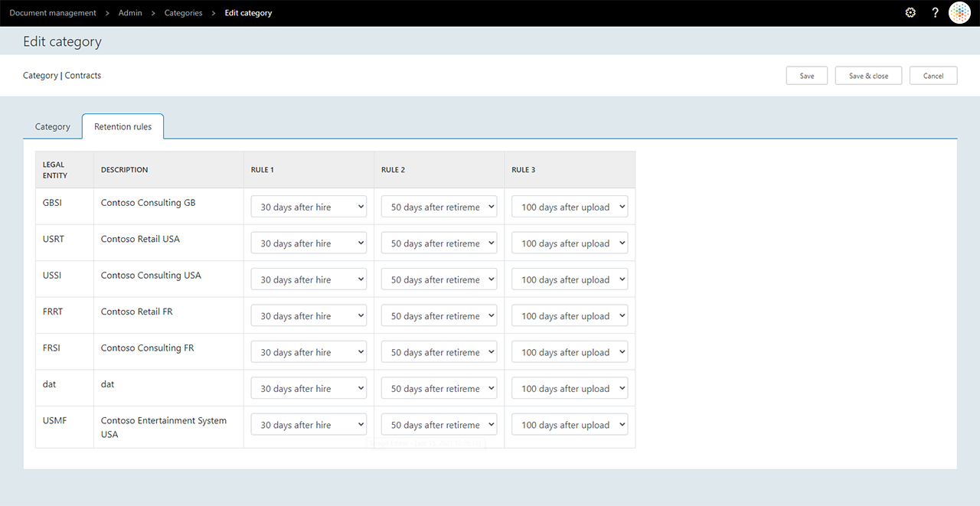Go to Document management breadcrumb
Image resolution: width=980 pixels, height=506 pixels.
[53, 13]
